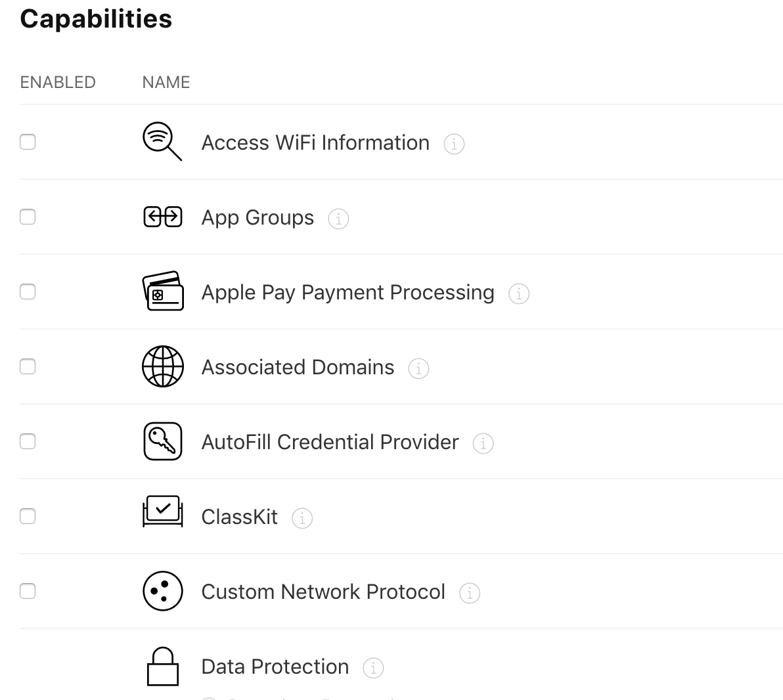Check the Associated Domains capability
This screenshot has width=783, height=700.
point(28,366)
